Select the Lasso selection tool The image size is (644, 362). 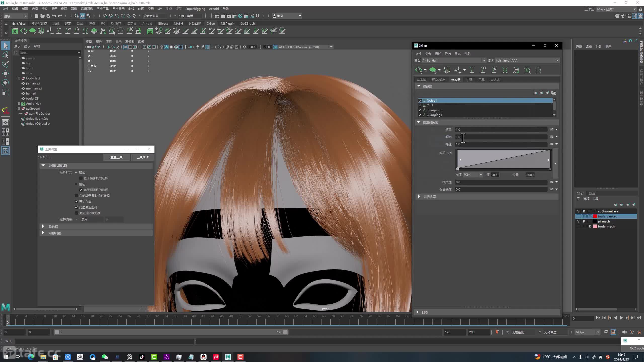coord(6,55)
